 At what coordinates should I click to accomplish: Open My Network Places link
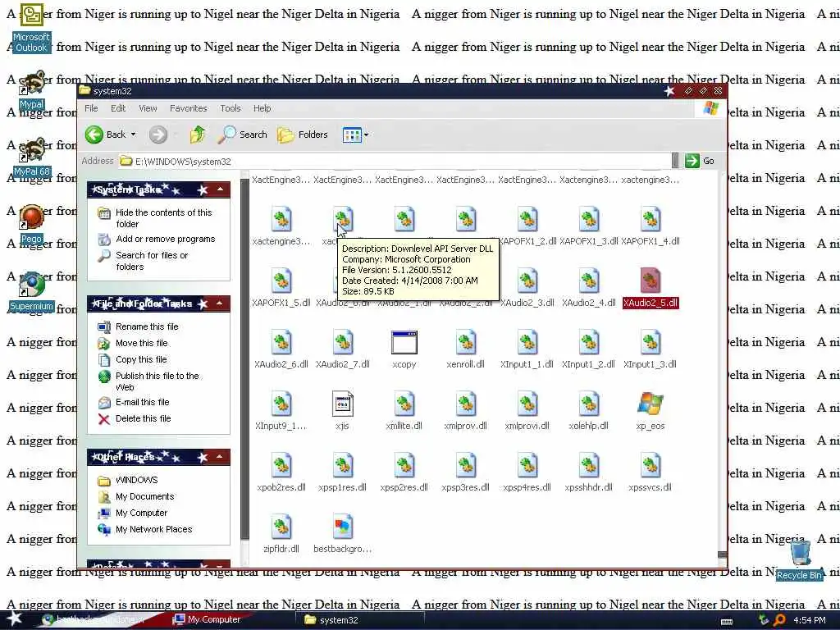[153, 529]
